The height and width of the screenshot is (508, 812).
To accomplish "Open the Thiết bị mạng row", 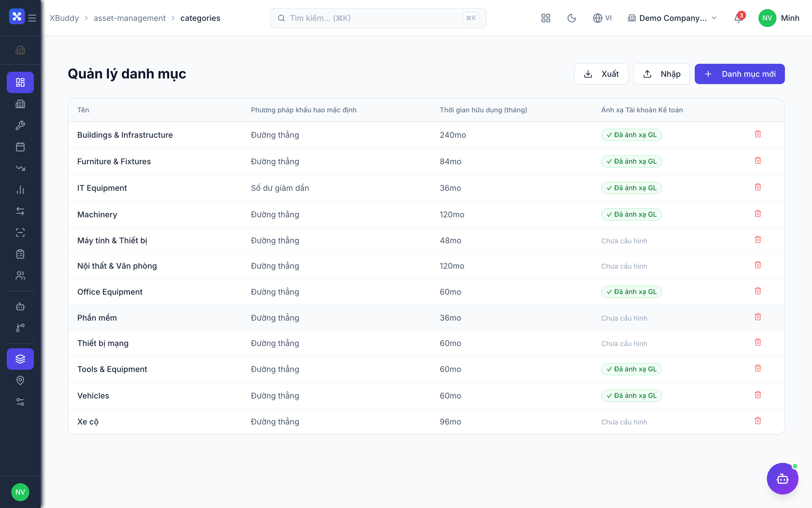I will pos(426,343).
